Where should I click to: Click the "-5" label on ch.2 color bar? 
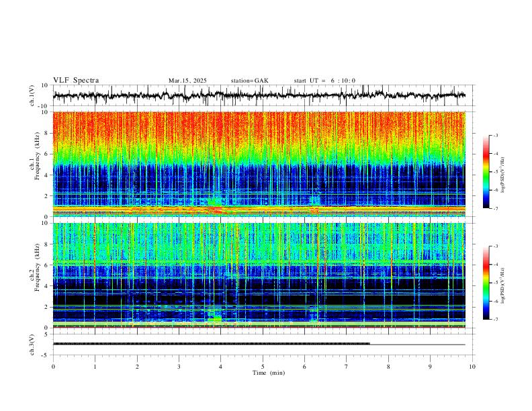495,283
